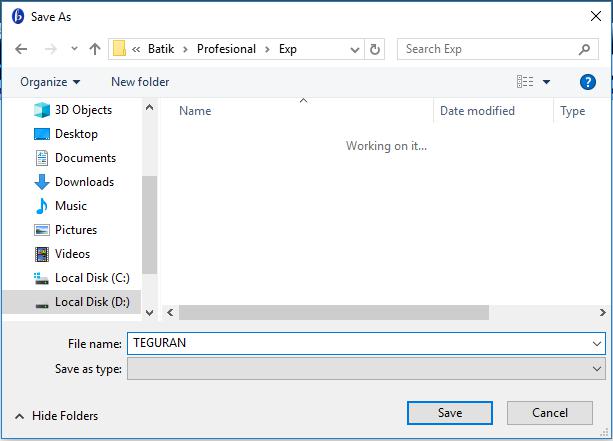Open Downloads folder in navigation pane
The image size is (613, 441).
[x=84, y=182]
